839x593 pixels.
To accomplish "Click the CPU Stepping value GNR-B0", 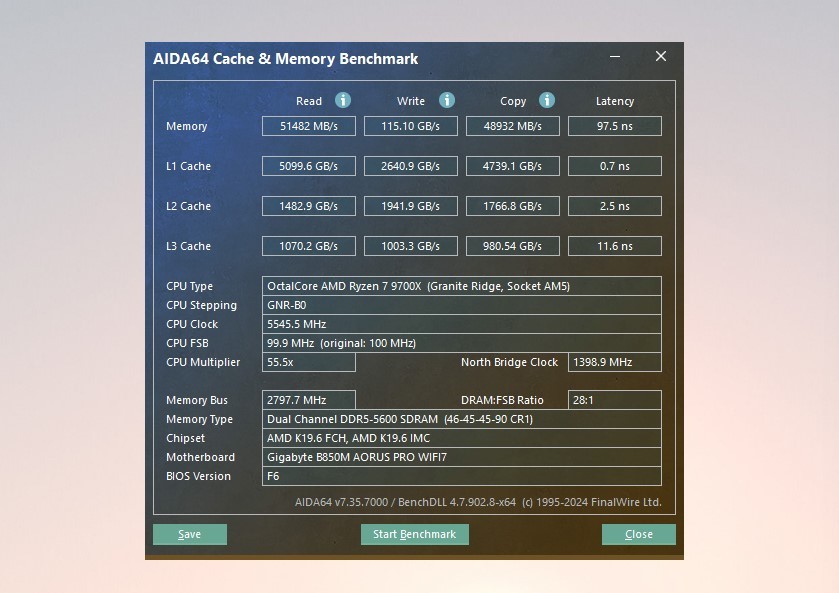I will point(462,305).
